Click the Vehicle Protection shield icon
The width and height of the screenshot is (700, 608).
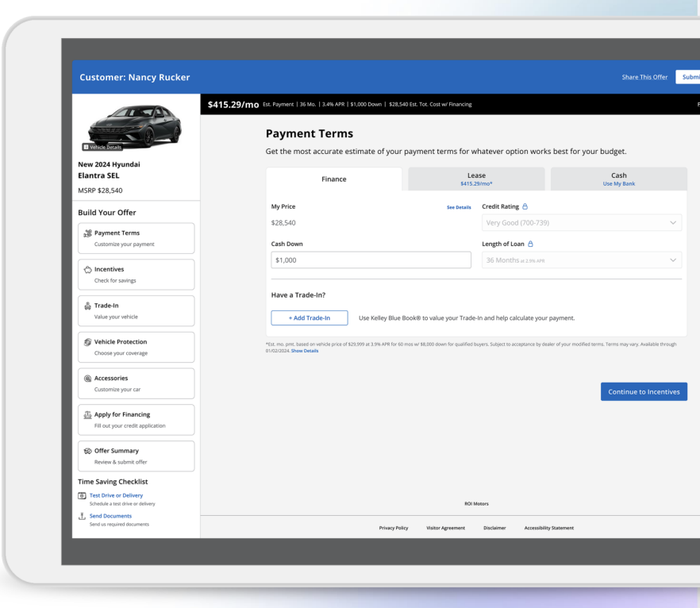(87, 342)
